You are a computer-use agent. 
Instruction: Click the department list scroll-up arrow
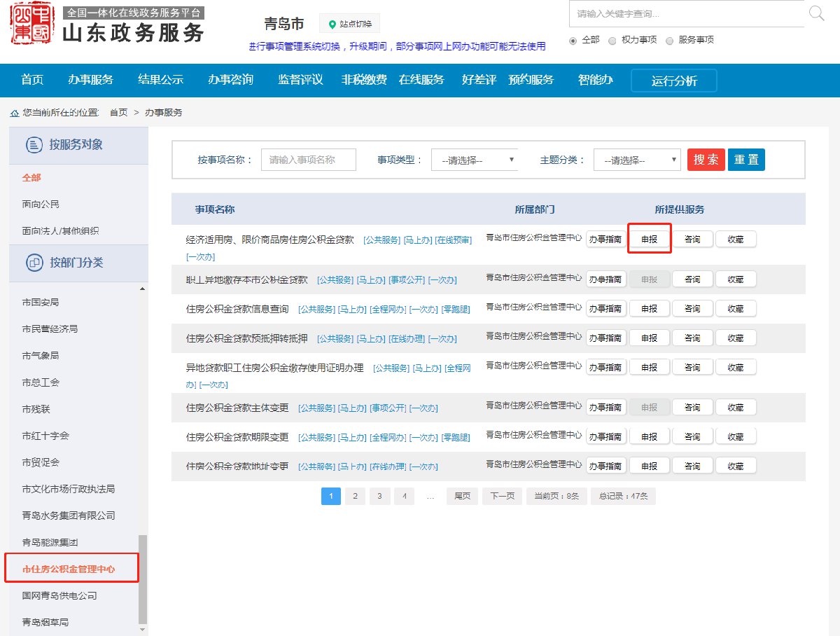(x=143, y=289)
